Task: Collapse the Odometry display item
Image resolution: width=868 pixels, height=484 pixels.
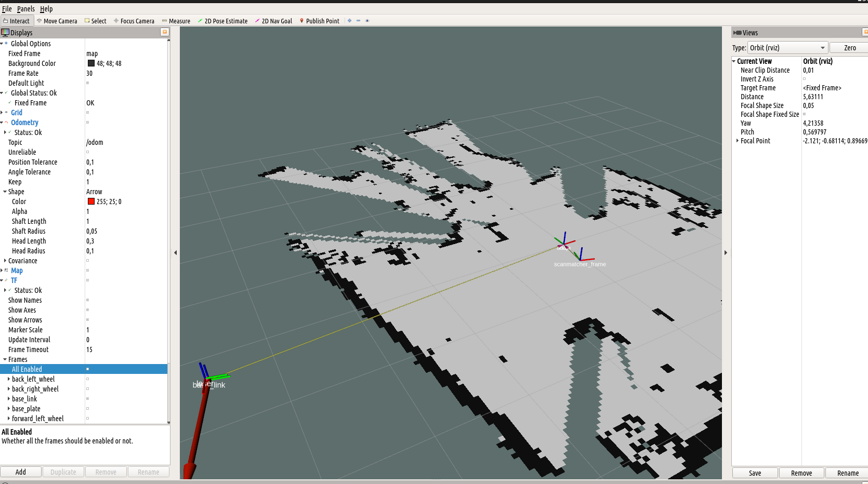Action: coord(2,123)
